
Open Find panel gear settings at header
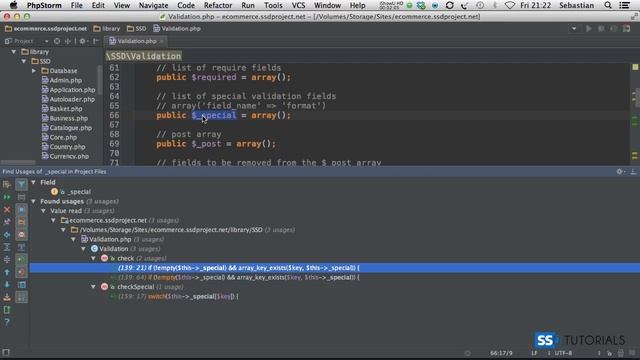coord(620,172)
